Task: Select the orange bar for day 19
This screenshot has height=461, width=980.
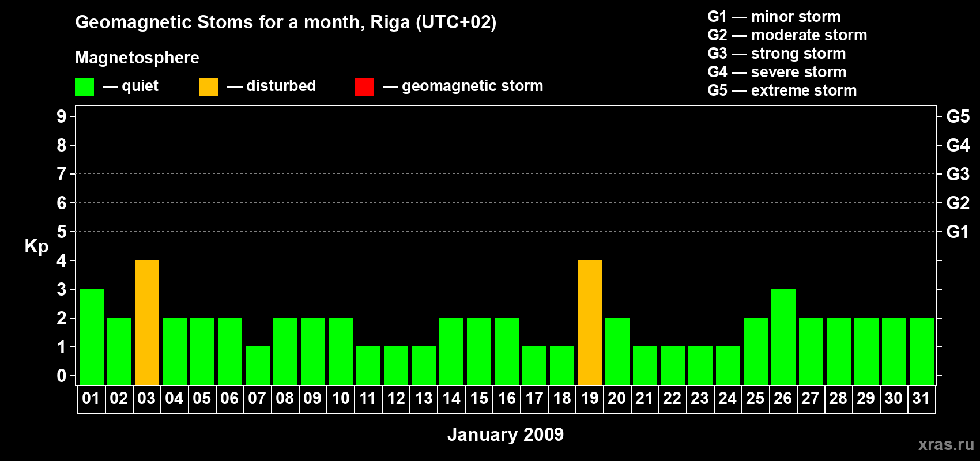Action: pos(590,322)
